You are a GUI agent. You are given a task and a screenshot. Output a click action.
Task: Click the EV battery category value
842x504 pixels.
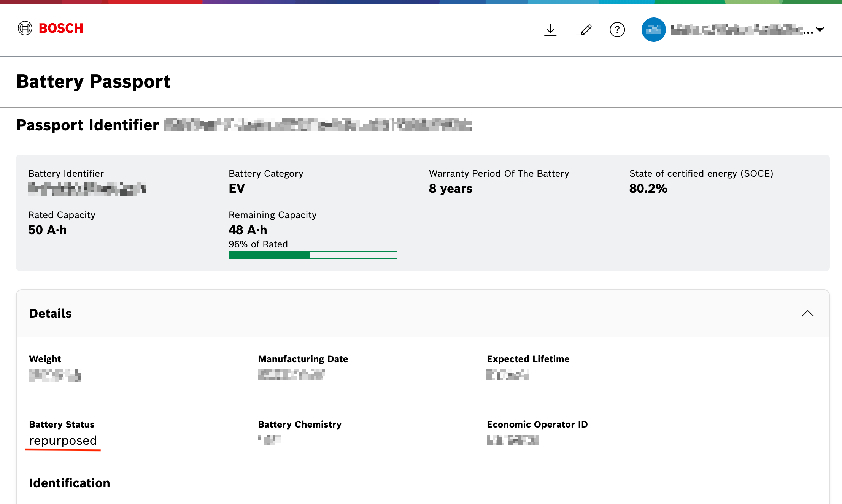237,189
